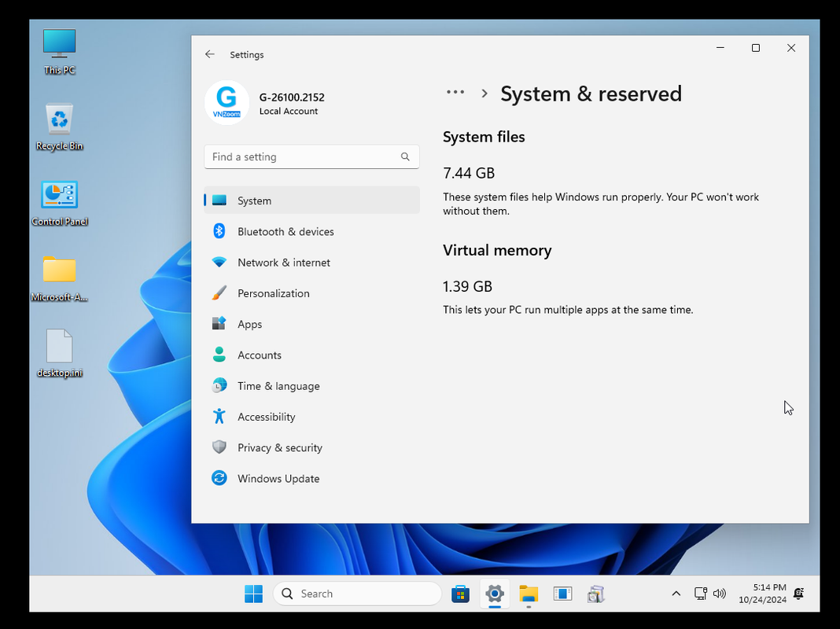Open Microsoft Store from taskbar

(460, 594)
